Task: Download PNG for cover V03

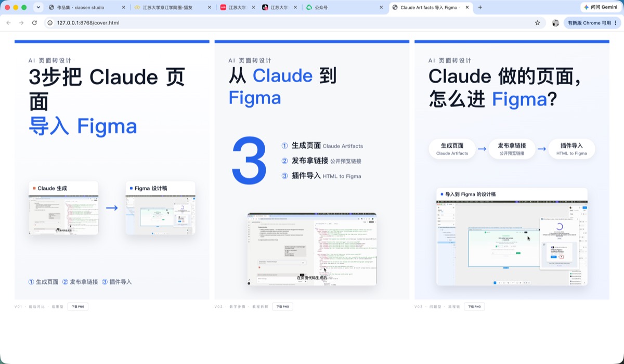Action: (474, 307)
